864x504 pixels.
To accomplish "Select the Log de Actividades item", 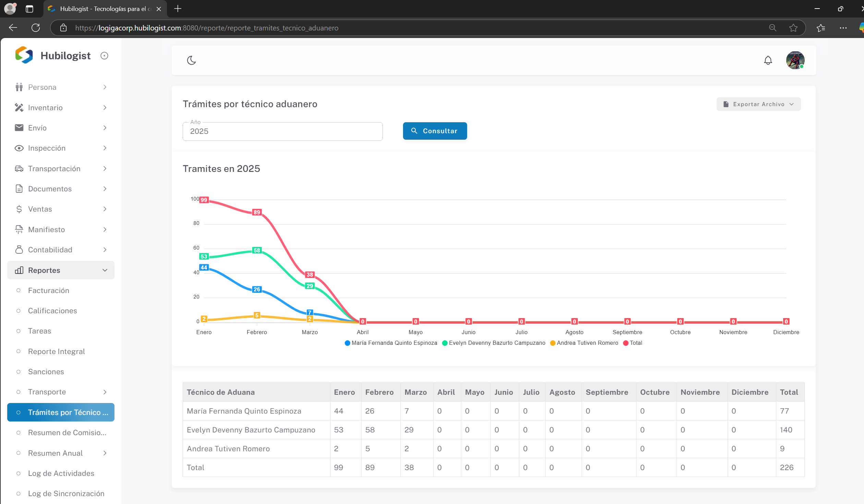I will (x=61, y=473).
